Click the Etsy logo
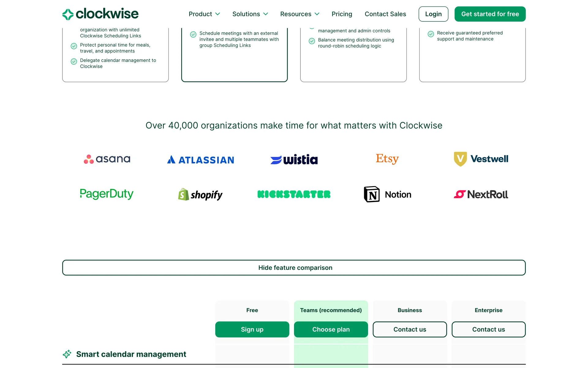Screen dimensions: 588x368 click(x=387, y=159)
